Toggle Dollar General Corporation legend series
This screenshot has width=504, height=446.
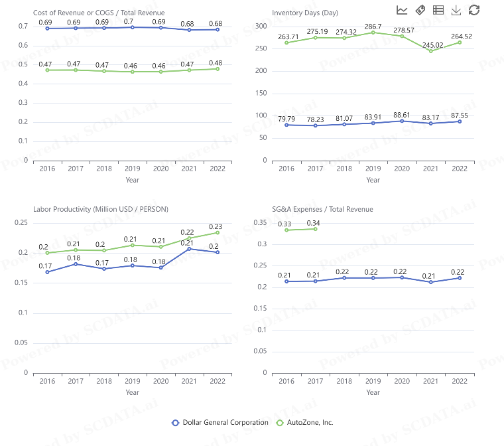(x=220, y=422)
